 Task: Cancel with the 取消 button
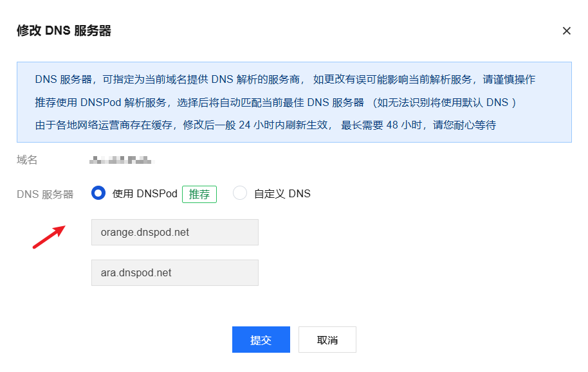[327, 340]
